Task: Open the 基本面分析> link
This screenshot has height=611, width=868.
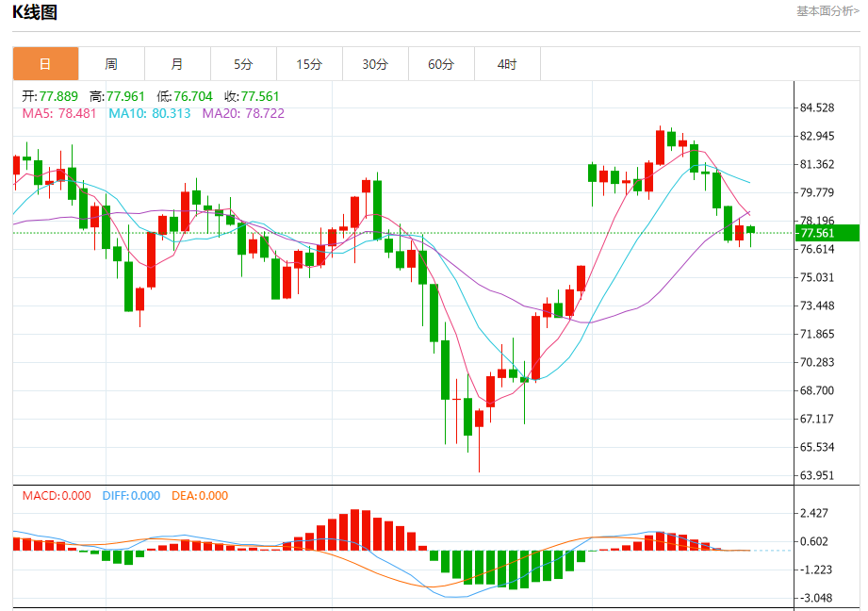Action: tap(827, 11)
